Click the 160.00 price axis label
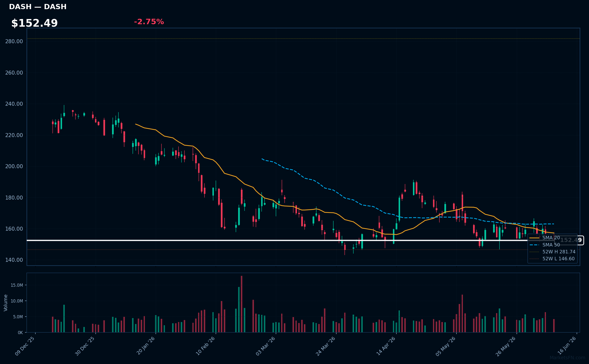The width and height of the screenshot is (589, 364). [x=14, y=229]
